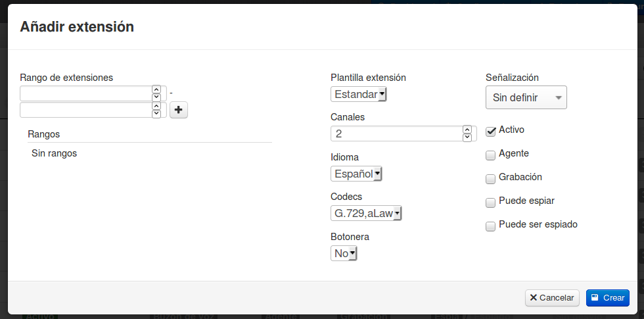Expand the Botonera dropdown
This screenshot has width=644, height=319.
pyautogui.click(x=344, y=253)
